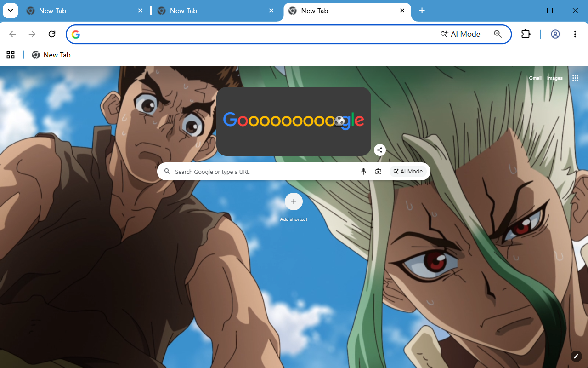Search by image with camera icon
This screenshot has height=368, width=588.
(378, 172)
